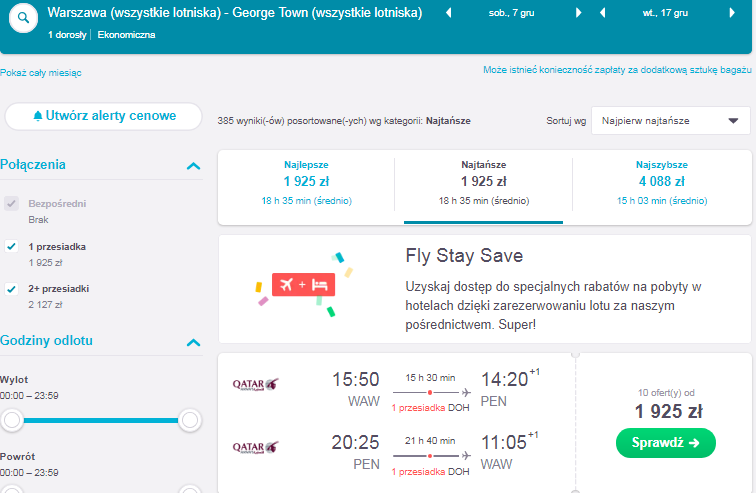Screen dimensions: 756x493
Task: Click Qatar Airways logo on outbound flight
Action: (256, 384)
